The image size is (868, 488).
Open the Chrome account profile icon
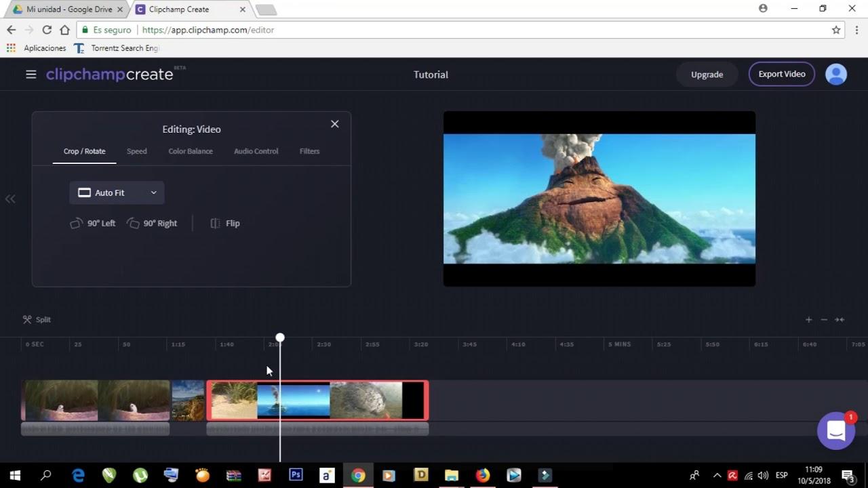(763, 9)
